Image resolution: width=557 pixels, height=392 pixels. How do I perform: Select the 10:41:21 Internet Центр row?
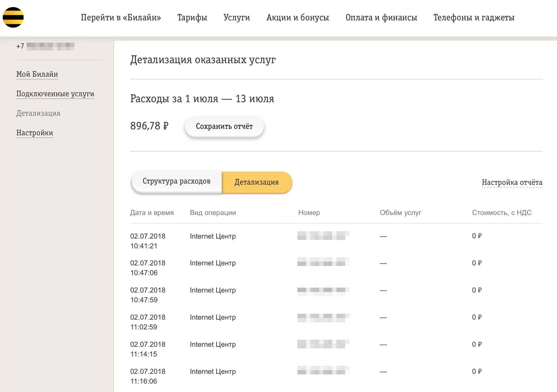coord(213,236)
